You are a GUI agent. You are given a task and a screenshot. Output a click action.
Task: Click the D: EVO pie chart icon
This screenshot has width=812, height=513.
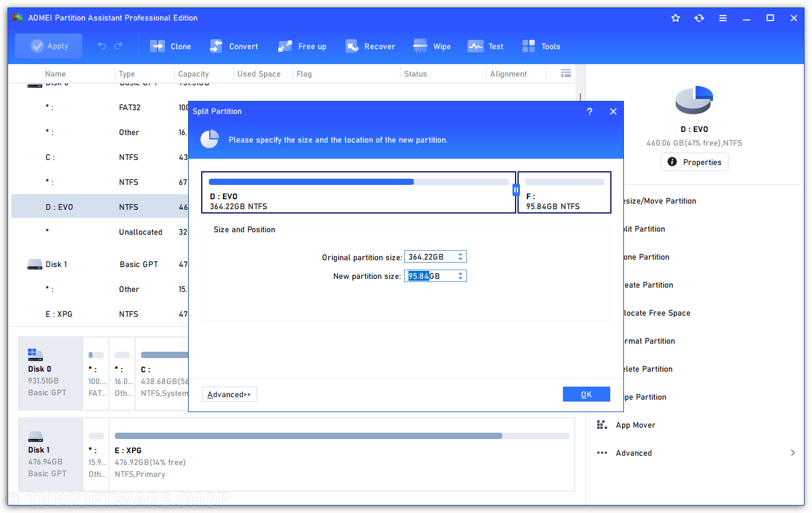click(x=694, y=100)
